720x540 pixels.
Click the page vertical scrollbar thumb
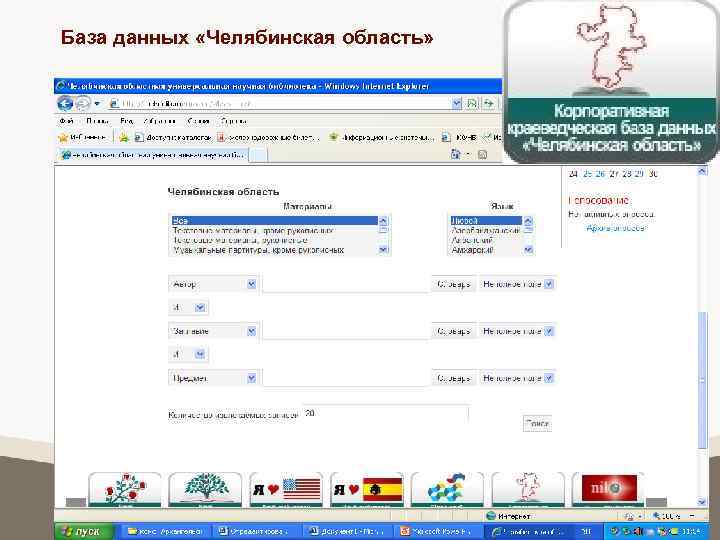pyautogui.click(x=702, y=380)
